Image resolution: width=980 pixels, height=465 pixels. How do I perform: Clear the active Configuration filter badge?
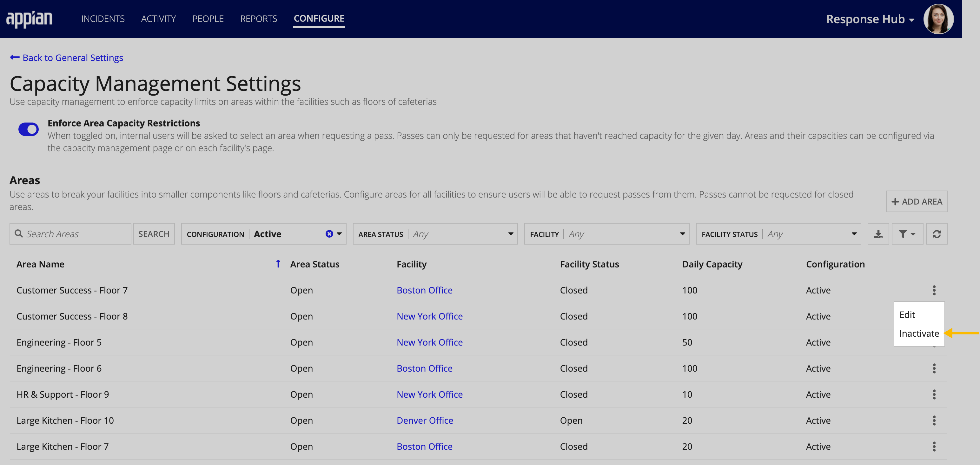(328, 233)
